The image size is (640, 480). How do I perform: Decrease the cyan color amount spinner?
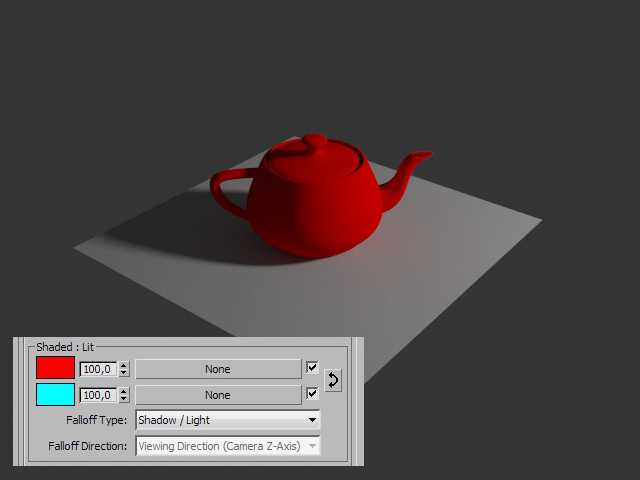(x=124, y=399)
